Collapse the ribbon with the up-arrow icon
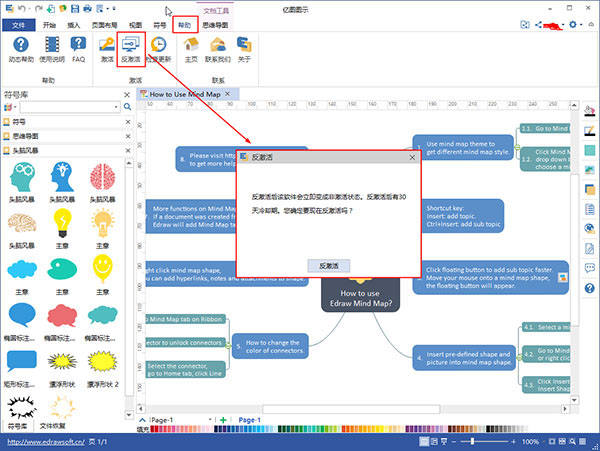Image resolution: width=600 pixels, height=451 pixels. pos(591,24)
